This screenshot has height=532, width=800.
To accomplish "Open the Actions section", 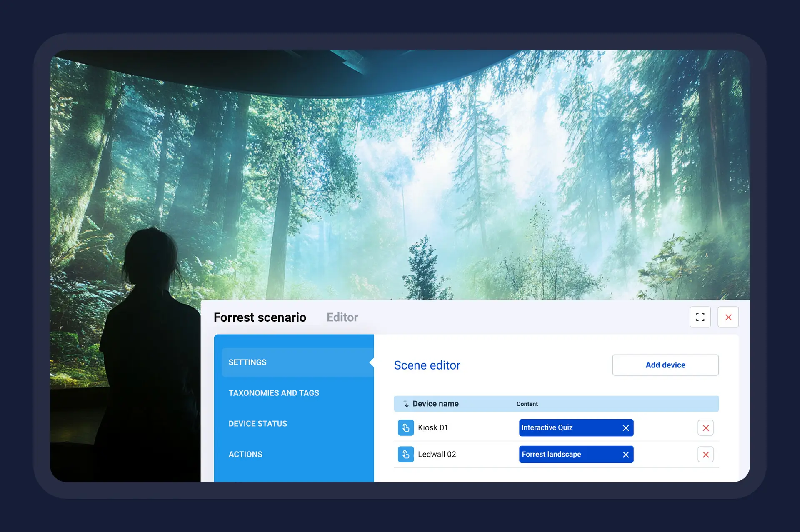I will [x=245, y=454].
